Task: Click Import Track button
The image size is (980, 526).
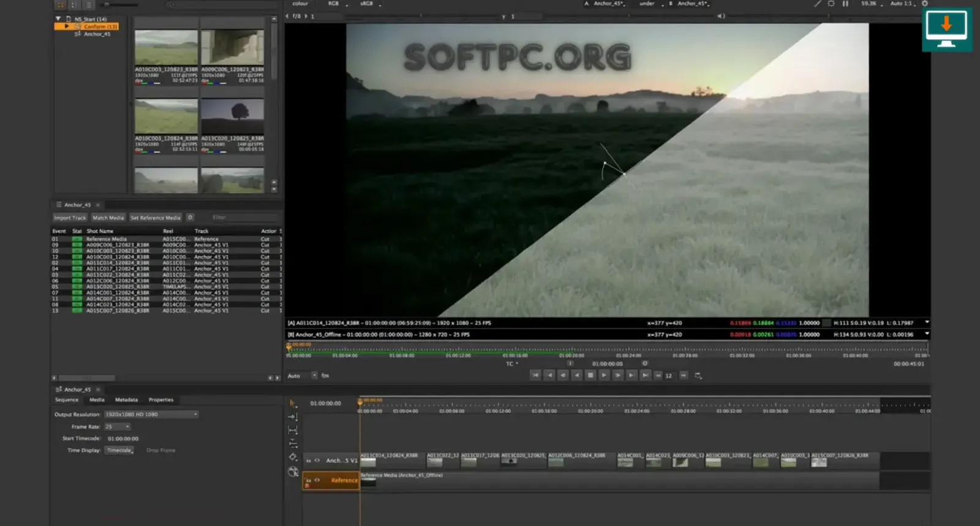Action: [70, 218]
